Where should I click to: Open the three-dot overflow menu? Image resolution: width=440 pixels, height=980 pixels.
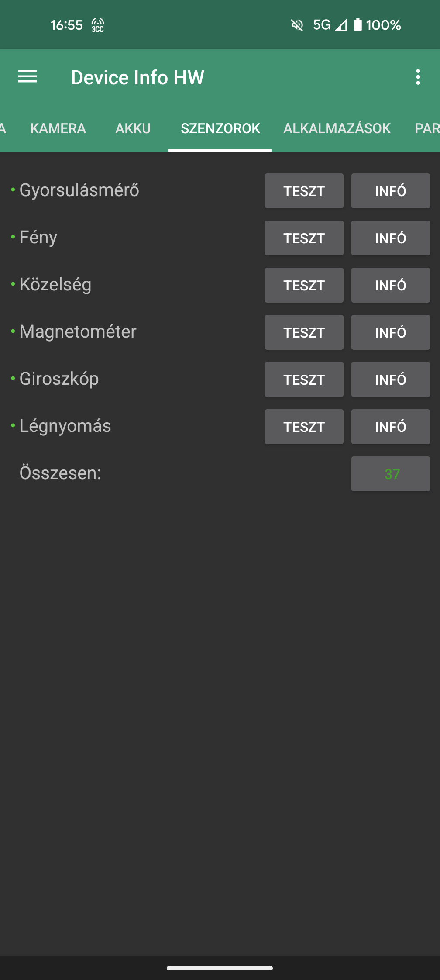pos(418,77)
